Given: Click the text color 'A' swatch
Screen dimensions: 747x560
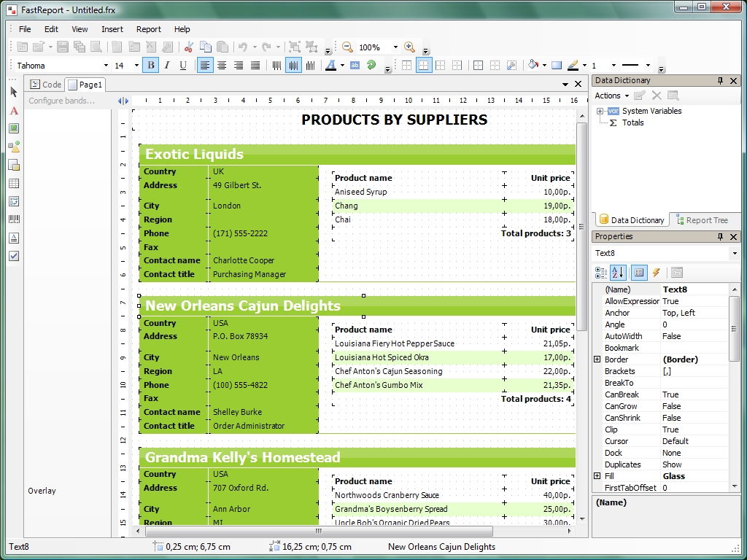Looking at the screenshot, I should pyautogui.click(x=330, y=65).
